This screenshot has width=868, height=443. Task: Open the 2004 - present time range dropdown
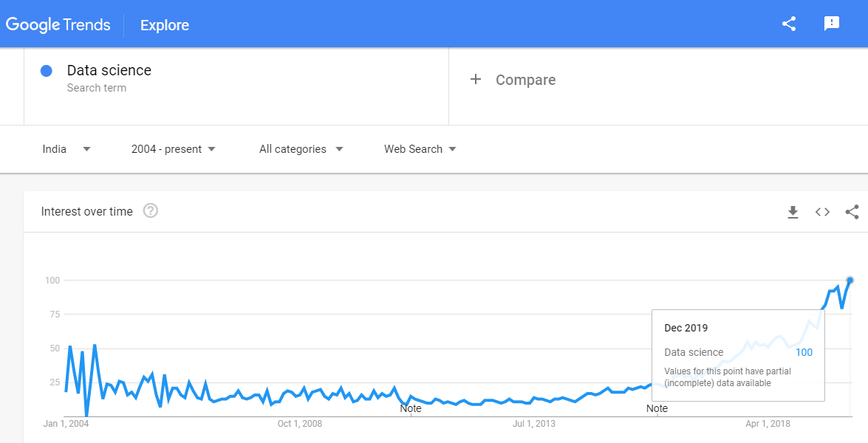[174, 148]
